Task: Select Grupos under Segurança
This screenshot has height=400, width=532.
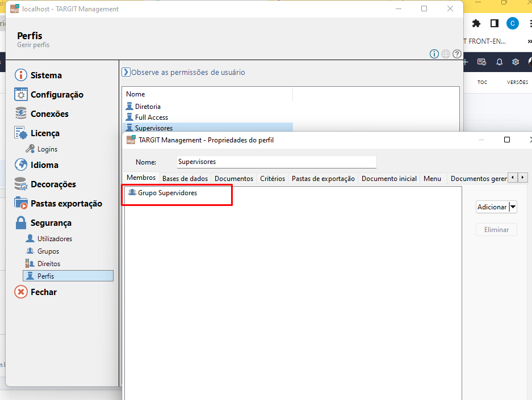Action: [43, 251]
